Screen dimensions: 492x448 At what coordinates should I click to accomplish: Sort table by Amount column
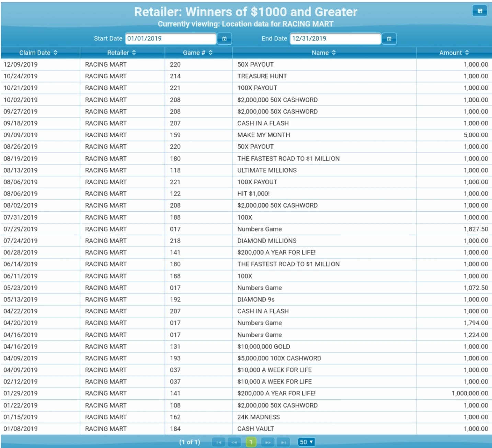[454, 53]
